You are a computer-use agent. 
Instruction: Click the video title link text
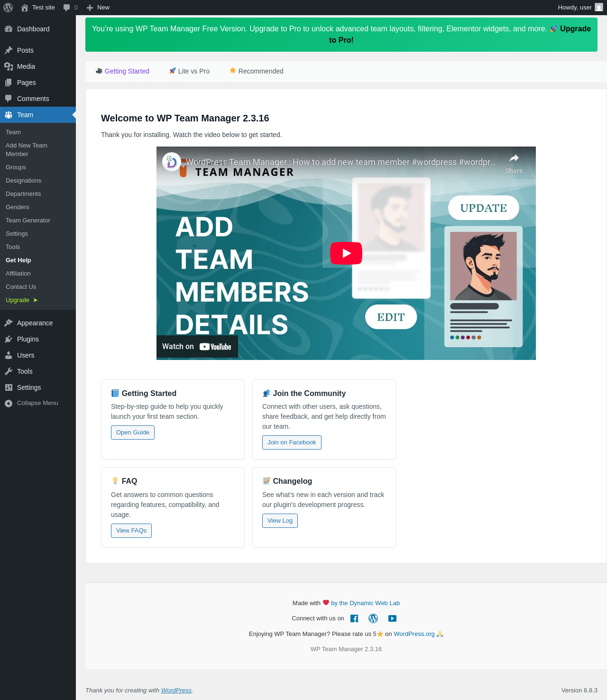pos(341,162)
